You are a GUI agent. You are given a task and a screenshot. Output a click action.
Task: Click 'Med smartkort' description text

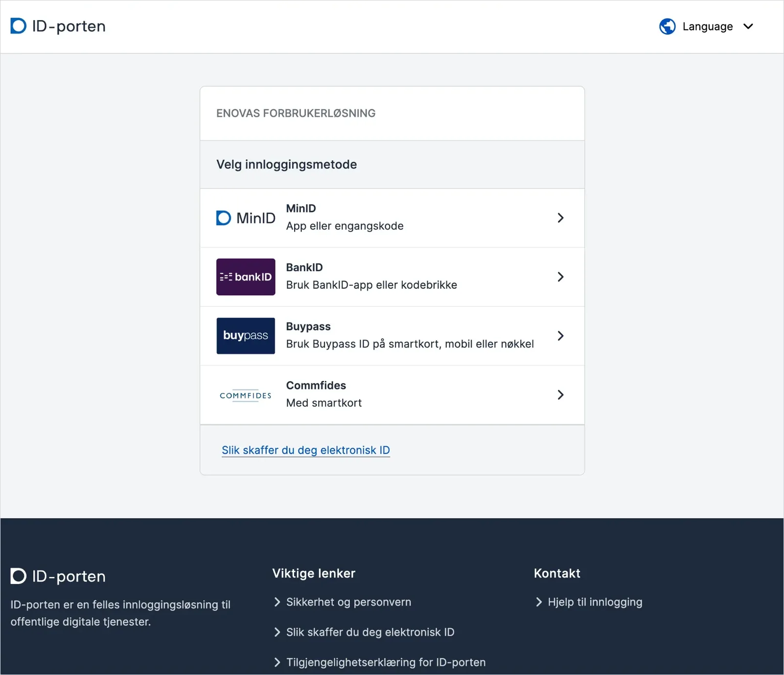pos(324,403)
